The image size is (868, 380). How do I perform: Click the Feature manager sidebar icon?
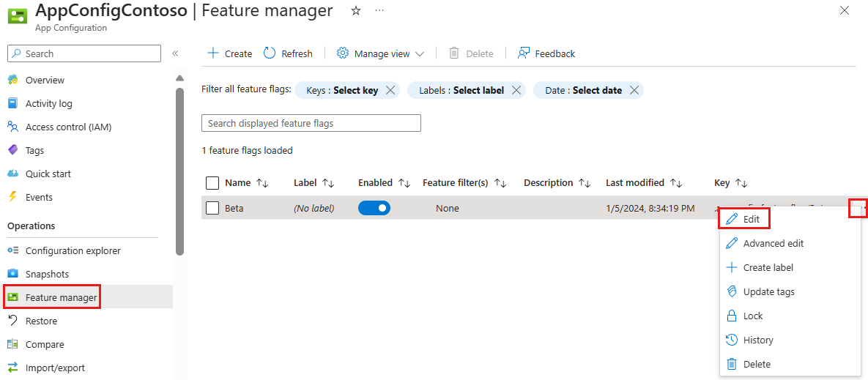coord(12,297)
